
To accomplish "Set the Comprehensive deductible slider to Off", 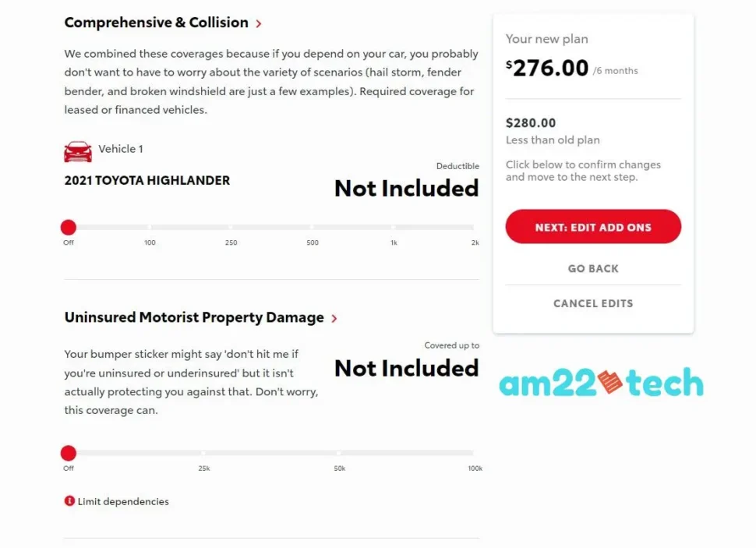I will click(x=68, y=227).
